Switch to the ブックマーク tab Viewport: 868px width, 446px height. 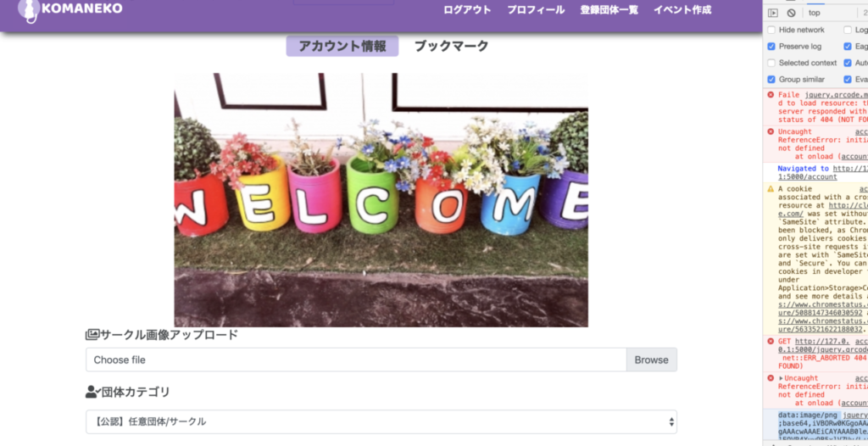[451, 46]
